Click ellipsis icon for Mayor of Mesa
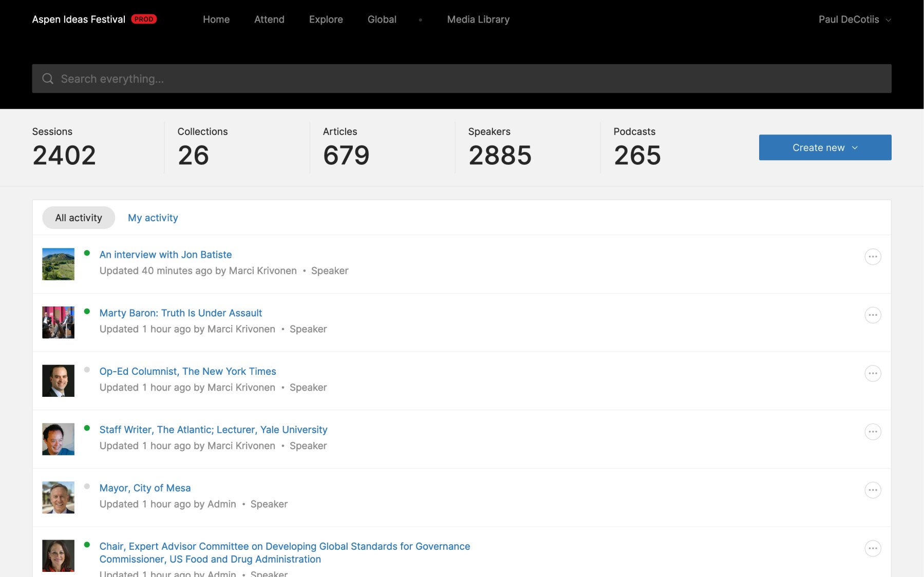This screenshot has width=924, height=577. [x=873, y=490]
